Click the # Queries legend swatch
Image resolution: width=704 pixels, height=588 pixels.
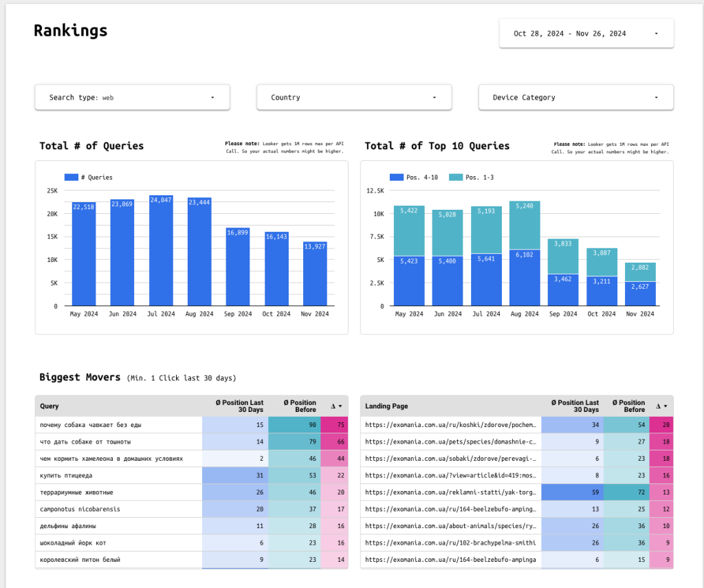(x=71, y=177)
